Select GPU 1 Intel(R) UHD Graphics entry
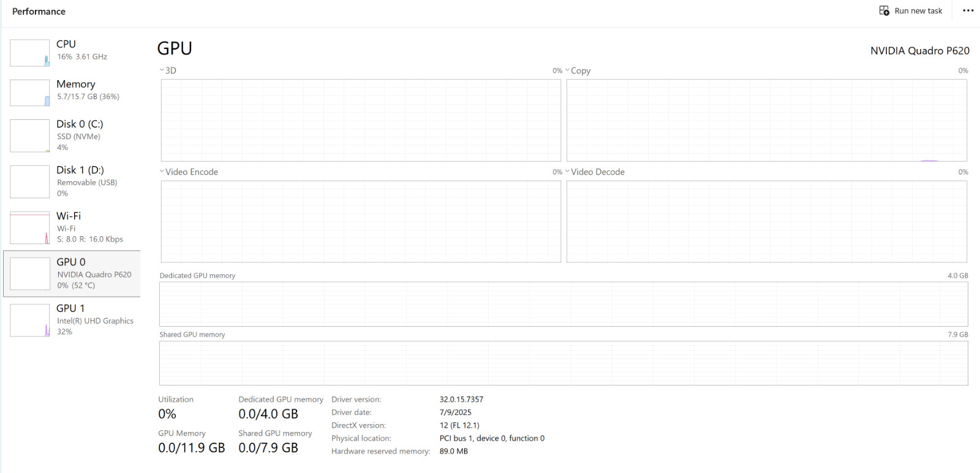Screen dimensions: 980x473 (x=72, y=320)
